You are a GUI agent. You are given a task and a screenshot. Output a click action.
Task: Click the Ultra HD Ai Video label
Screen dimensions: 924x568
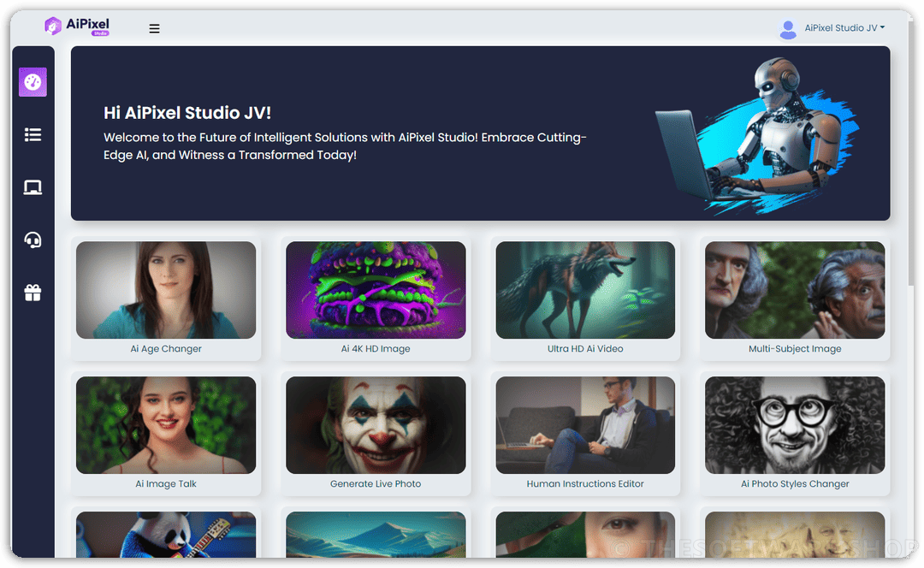[x=585, y=349]
